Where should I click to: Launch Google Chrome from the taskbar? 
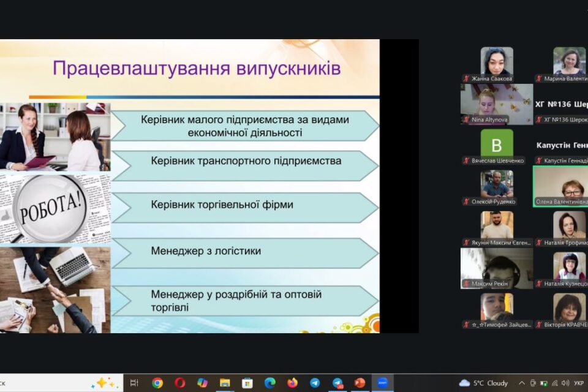[x=157, y=383]
